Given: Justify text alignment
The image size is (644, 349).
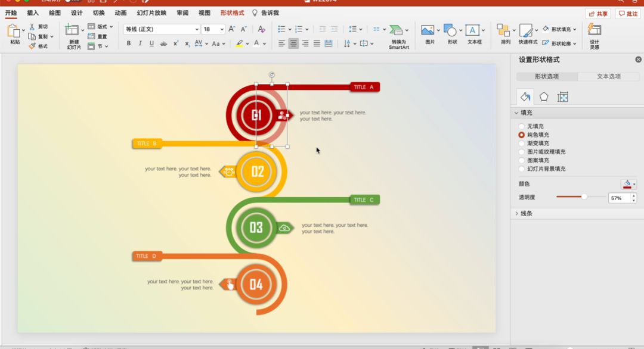Looking at the screenshot, I should point(317,43).
